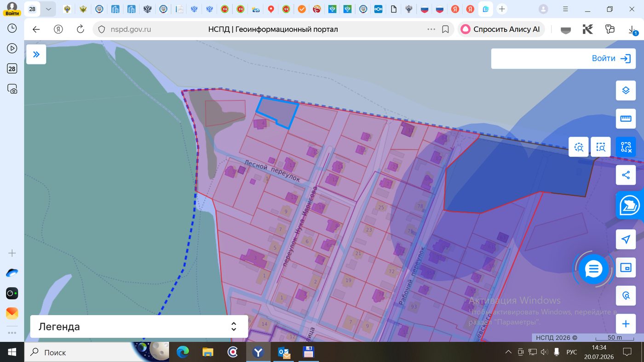Viewport: 644px width, 362px height.
Task: Activate the my location arrow icon
Action: pos(626,239)
